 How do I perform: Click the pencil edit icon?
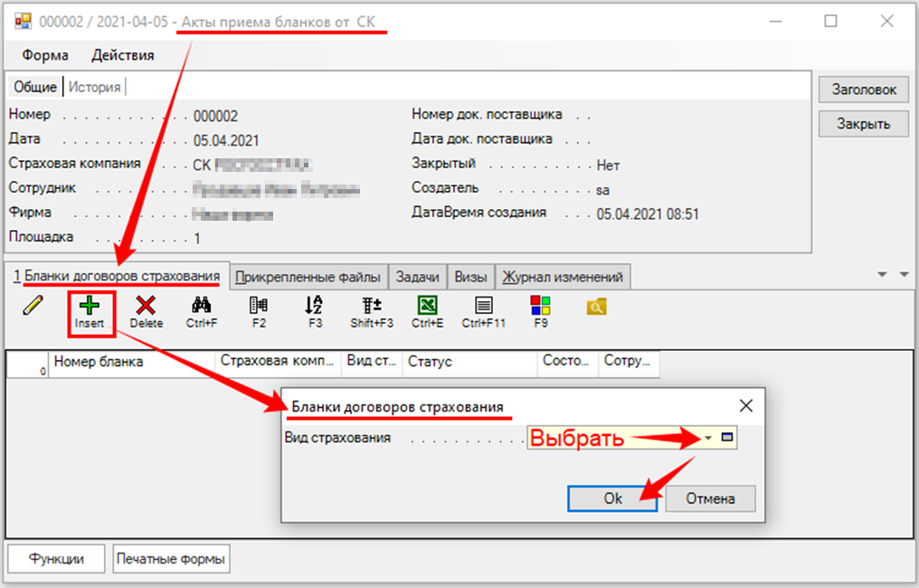click(33, 306)
